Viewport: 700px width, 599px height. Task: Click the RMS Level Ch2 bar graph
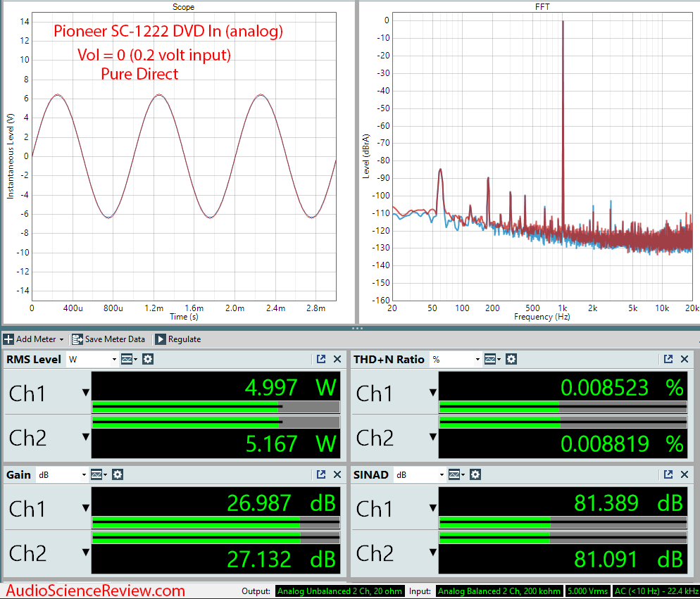coord(215,422)
